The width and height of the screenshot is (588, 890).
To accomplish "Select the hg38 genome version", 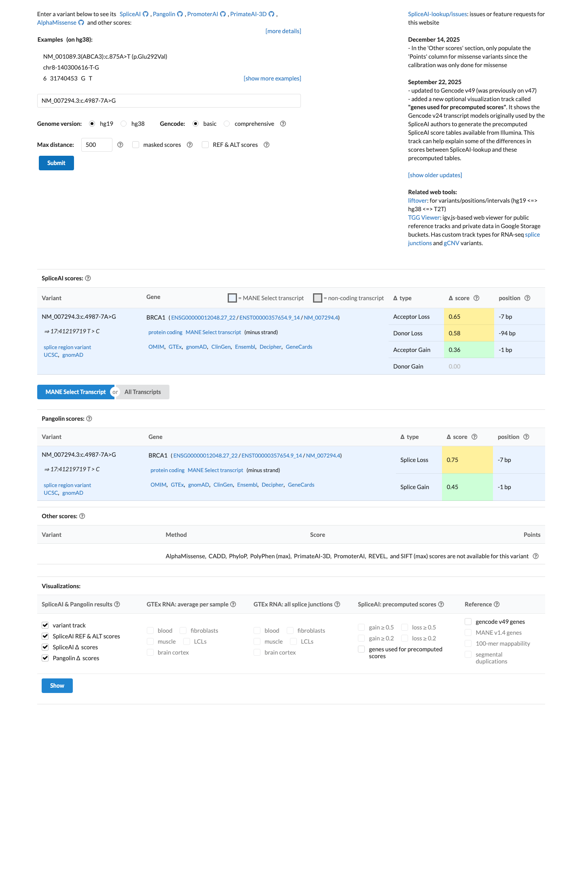I will pos(124,124).
